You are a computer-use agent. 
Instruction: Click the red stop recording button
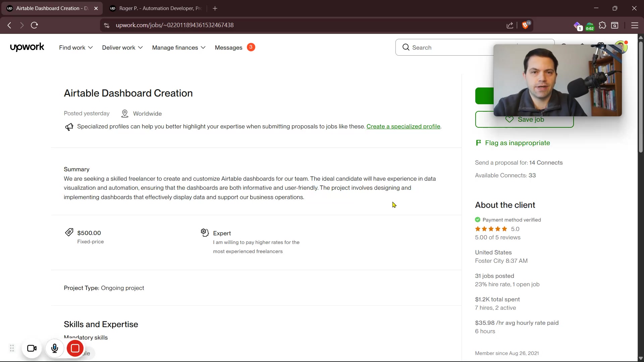(x=75, y=348)
